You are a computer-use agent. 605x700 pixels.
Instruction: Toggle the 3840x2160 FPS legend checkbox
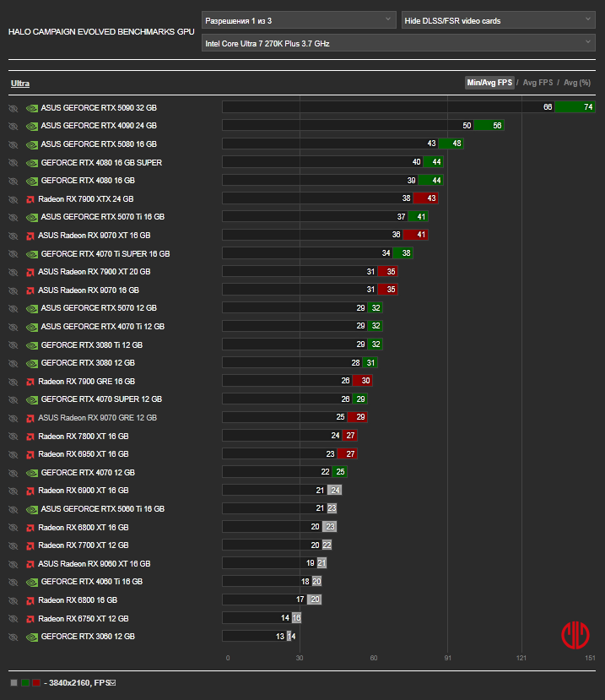(x=113, y=682)
